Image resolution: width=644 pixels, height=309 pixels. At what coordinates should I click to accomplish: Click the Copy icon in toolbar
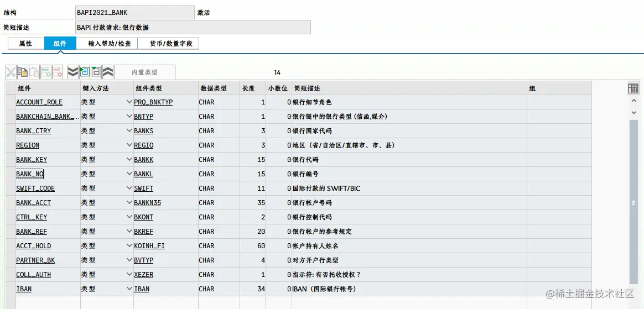click(x=22, y=72)
